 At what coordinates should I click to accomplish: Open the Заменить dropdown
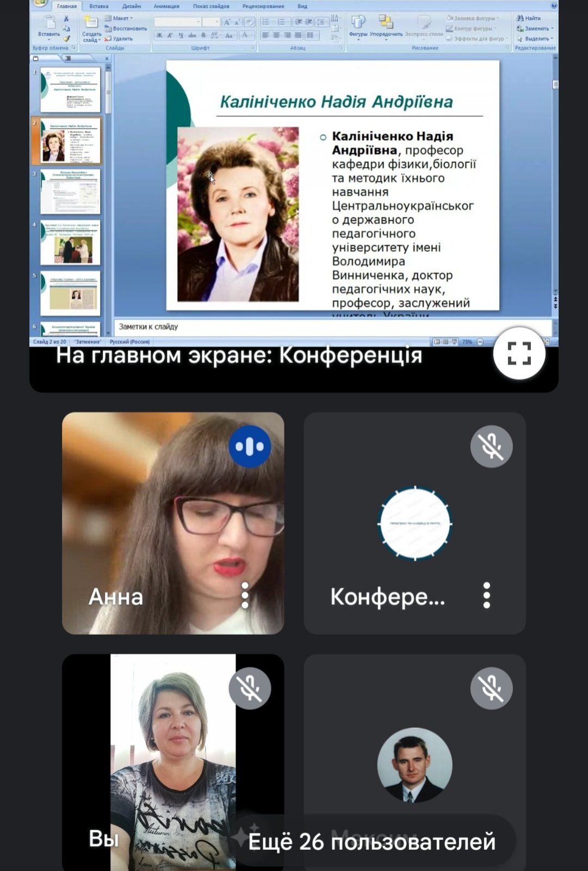pyautogui.click(x=535, y=28)
